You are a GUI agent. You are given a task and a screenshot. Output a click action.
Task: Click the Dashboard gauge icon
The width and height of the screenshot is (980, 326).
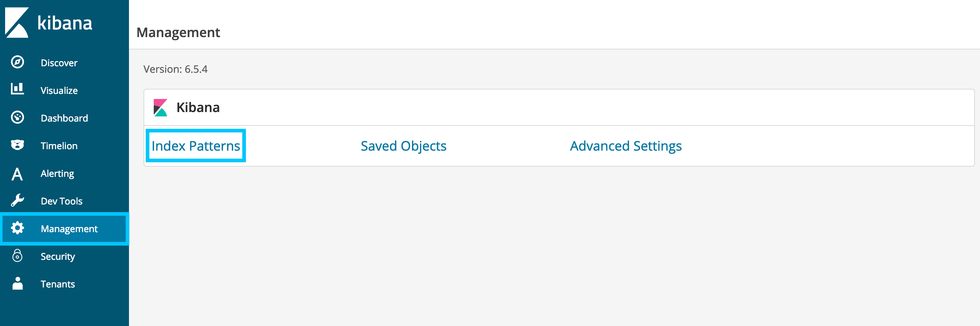17,118
